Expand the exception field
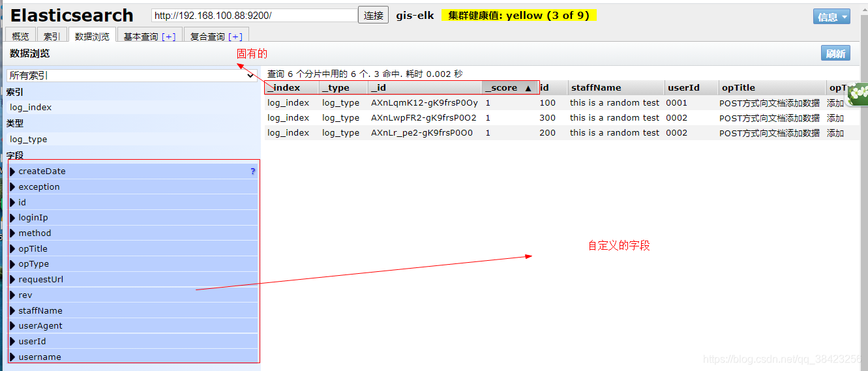Screen dimensions: 868x371 click(133, 187)
